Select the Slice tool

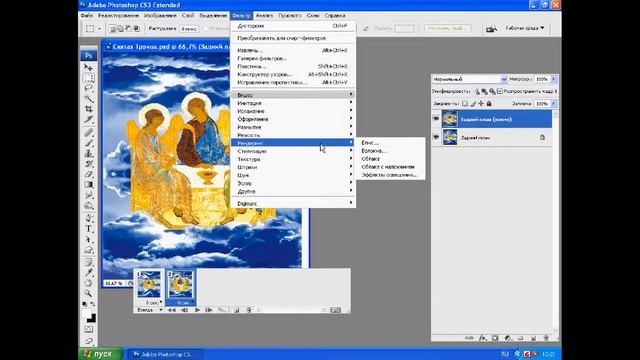pos(89,120)
